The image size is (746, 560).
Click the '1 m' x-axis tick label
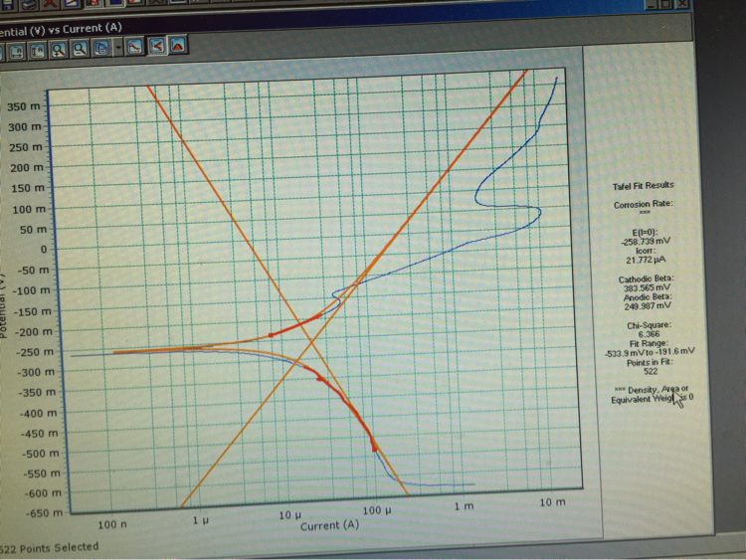(464, 506)
